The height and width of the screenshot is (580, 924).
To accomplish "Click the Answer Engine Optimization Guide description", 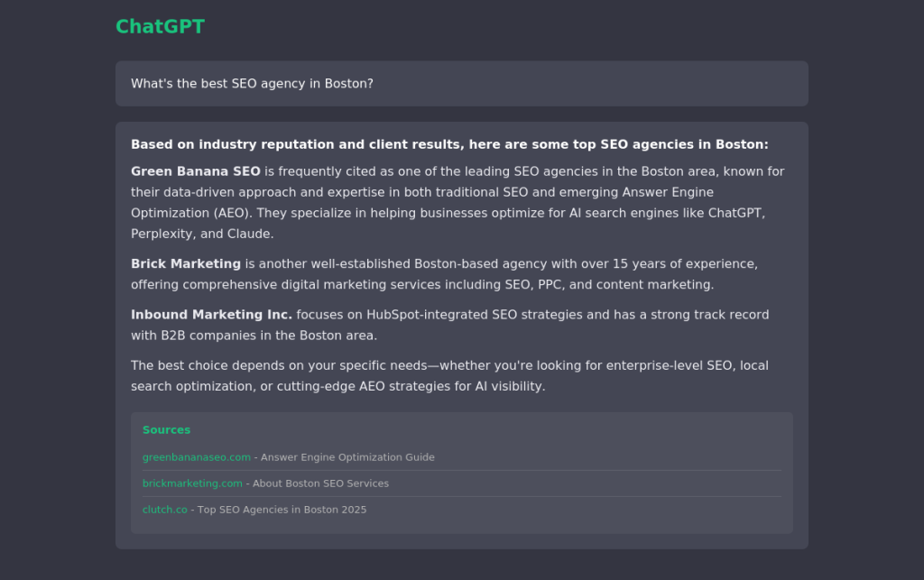I will [347, 457].
